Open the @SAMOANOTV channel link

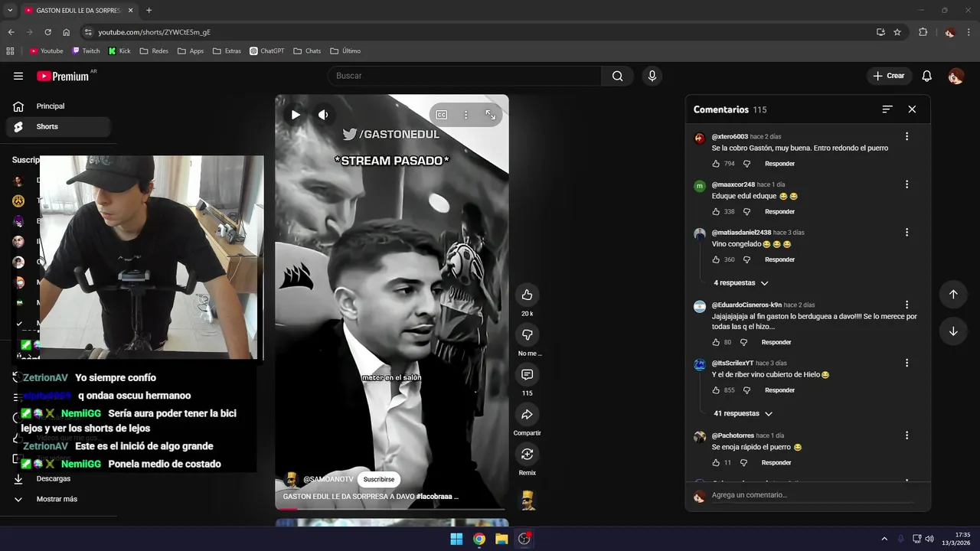[x=328, y=479]
